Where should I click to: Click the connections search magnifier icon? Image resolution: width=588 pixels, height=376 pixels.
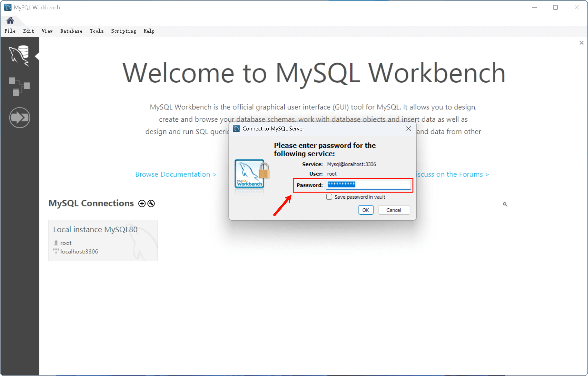[x=505, y=204]
